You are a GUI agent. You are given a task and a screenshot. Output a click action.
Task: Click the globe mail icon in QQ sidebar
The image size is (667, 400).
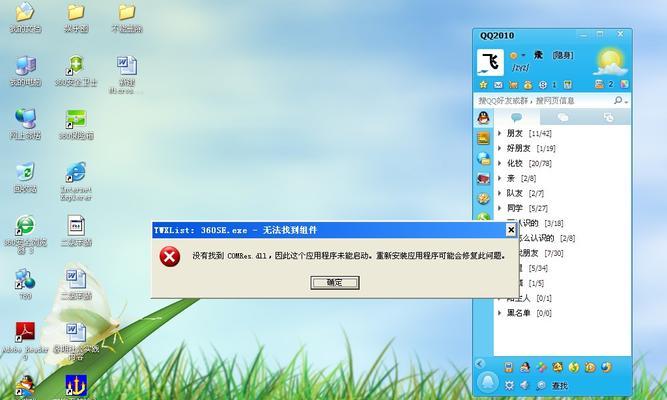pyautogui.click(x=483, y=158)
